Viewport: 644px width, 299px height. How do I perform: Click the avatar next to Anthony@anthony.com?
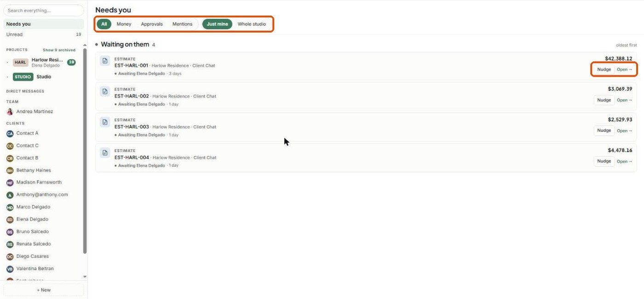point(10,195)
